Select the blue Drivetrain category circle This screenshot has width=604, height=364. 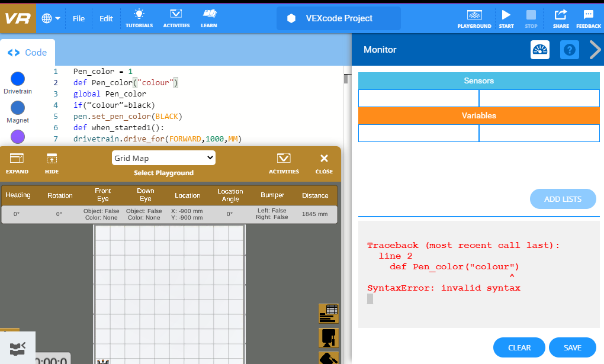(18, 79)
